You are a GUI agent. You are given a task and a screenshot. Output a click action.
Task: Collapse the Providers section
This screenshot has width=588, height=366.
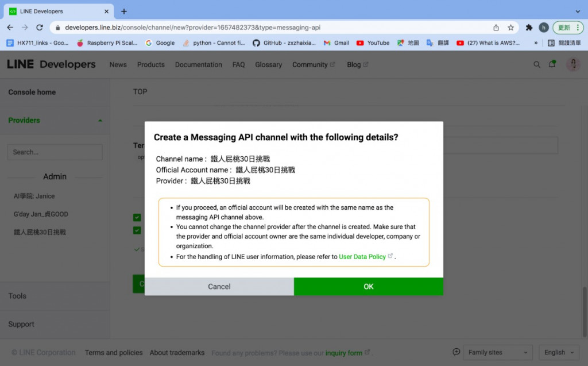click(100, 121)
